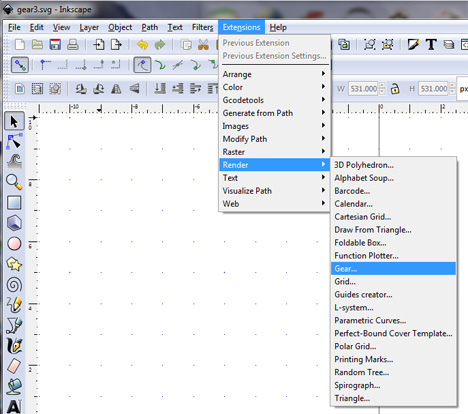Select the Calligraphy tool
The width and height of the screenshot is (468, 414).
[x=14, y=346]
